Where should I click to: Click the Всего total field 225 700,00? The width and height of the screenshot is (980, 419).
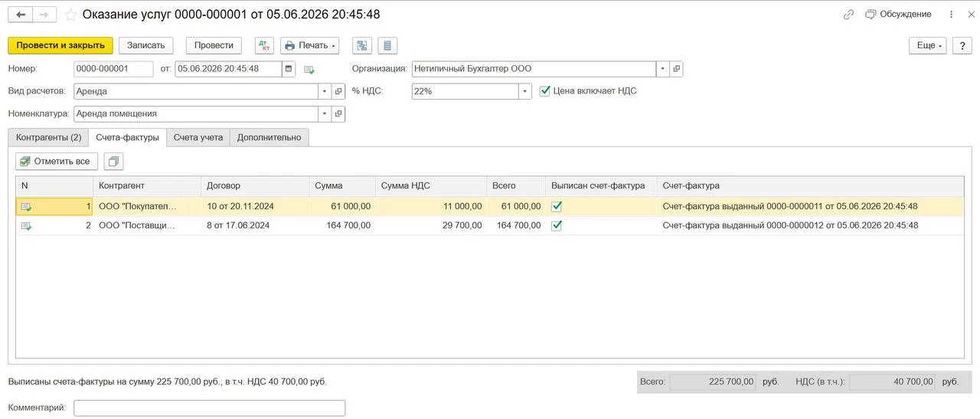click(713, 381)
